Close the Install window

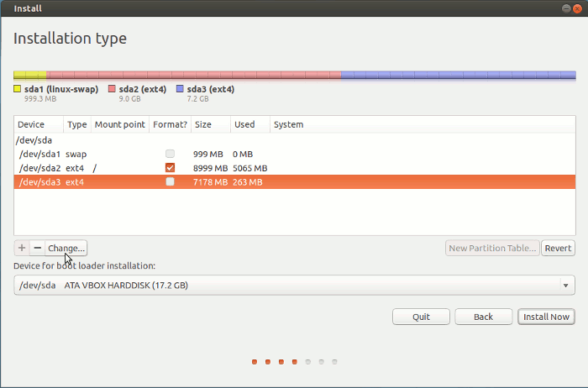pyautogui.click(x=576, y=8)
